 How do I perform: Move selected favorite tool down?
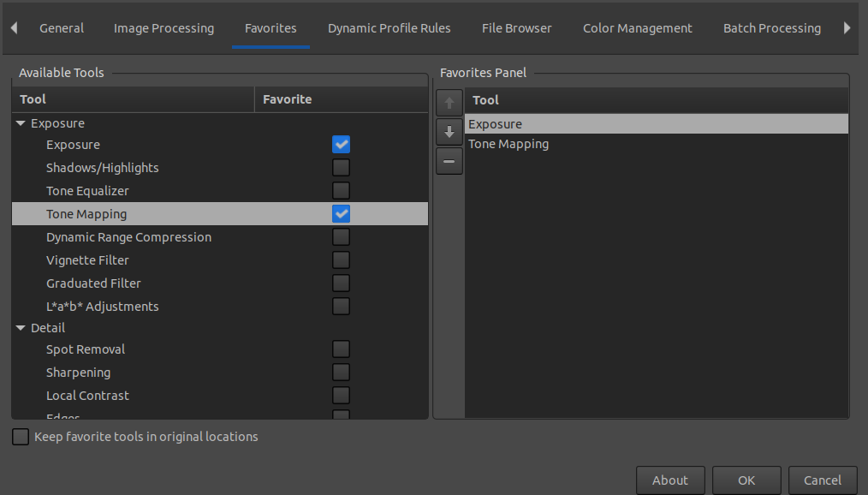449,133
